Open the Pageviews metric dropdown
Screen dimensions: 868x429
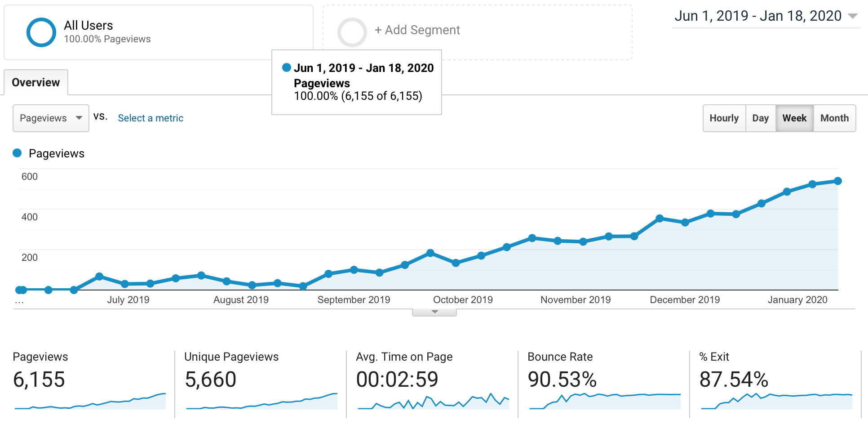[x=51, y=118]
